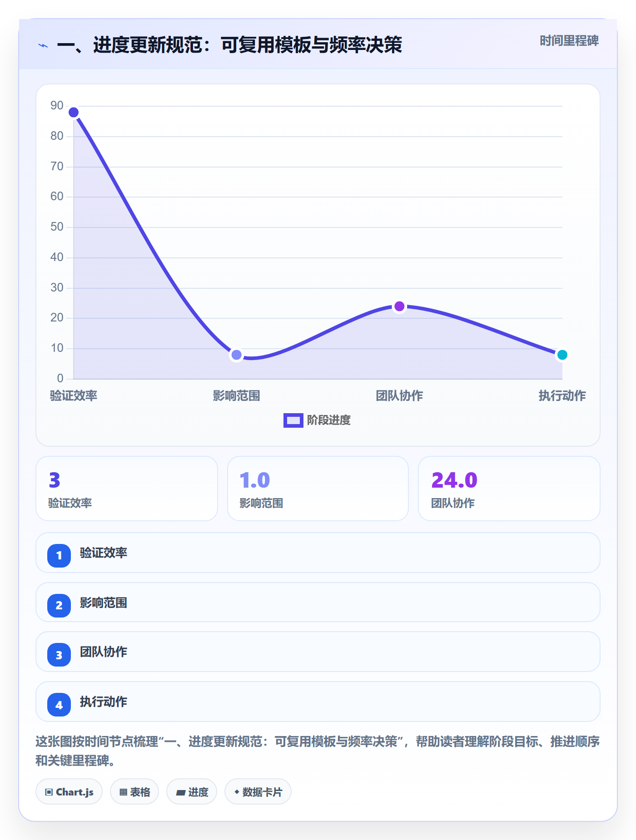This screenshot has width=636, height=840.
Task: Click the diamond icon in the 数据卡片 tag
Action: point(237,792)
